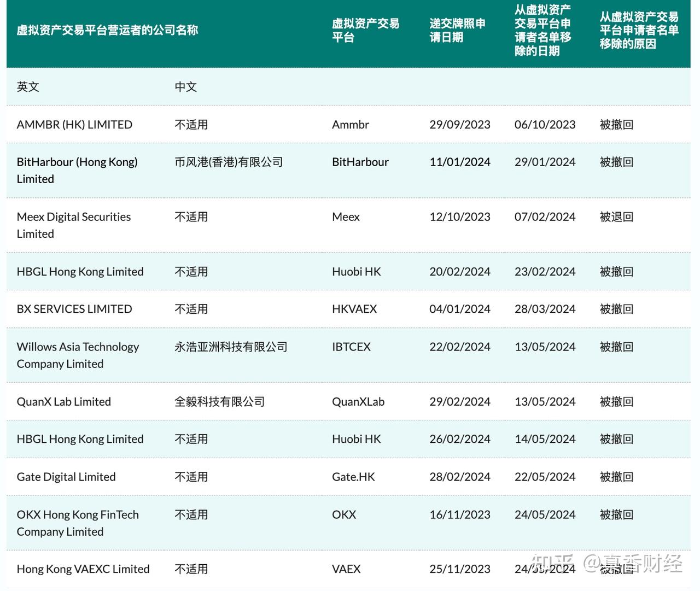This screenshot has height=591, width=700.
Task: Click the BitHarbour platform cell
Action: tap(360, 162)
